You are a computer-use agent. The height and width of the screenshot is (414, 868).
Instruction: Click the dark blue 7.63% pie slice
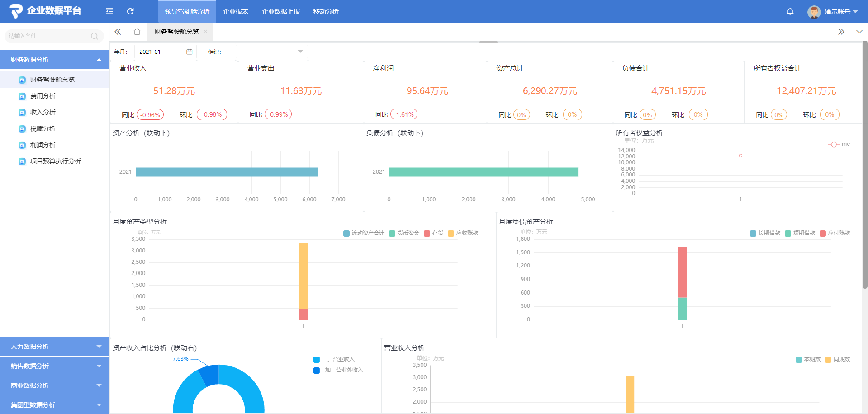[210, 375]
